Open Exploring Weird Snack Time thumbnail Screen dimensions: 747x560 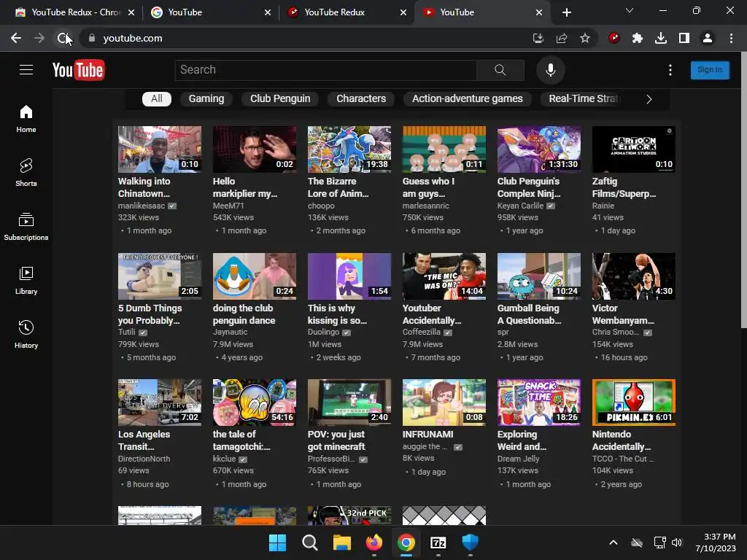(539, 402)
